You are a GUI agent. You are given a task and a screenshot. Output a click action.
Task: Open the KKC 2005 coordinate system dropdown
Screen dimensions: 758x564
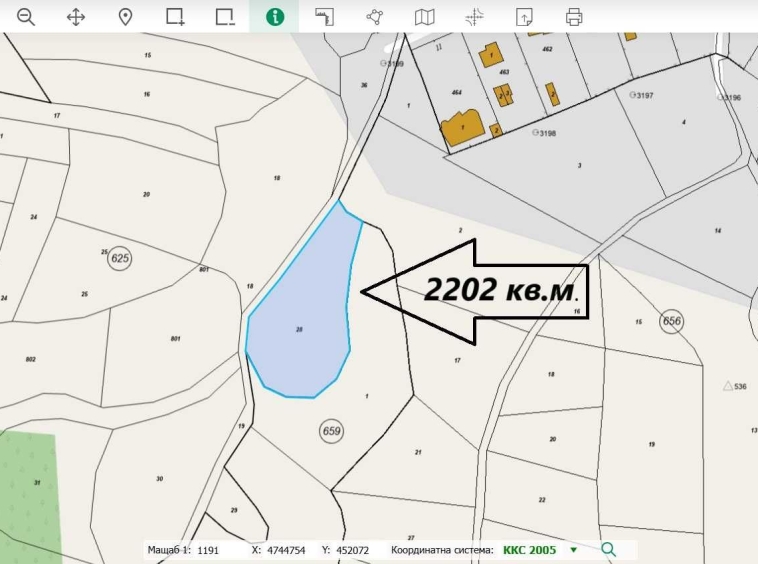[528, 550]
